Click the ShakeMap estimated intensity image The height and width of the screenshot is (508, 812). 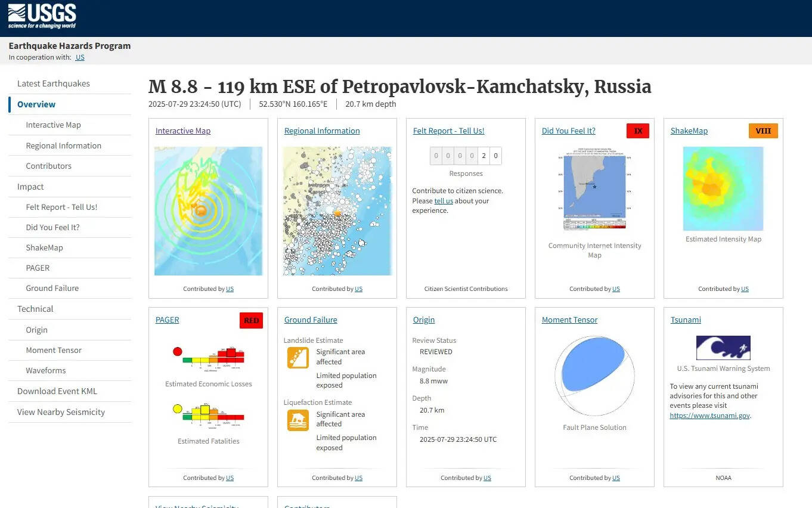(x=723, y=189)
